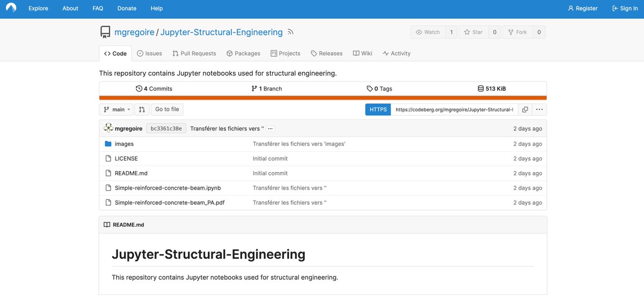This screenshot has width=644, height=304.
Task: Switch to the Code tab
Action: 115,54
